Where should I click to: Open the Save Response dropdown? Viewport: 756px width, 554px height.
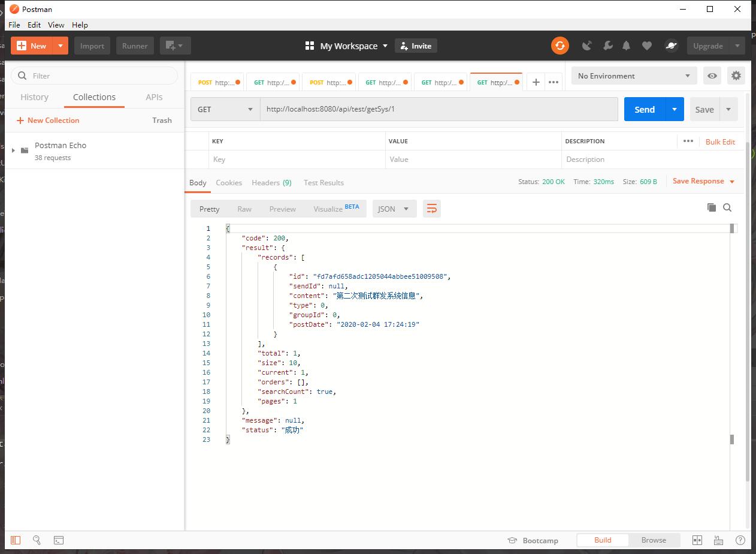click(703, 181)
